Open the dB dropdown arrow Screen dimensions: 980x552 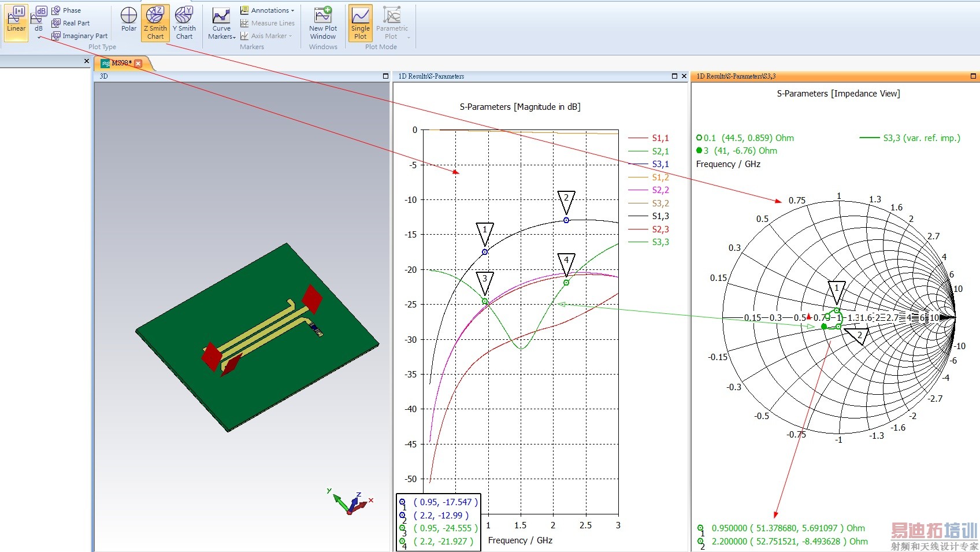(x=39, y=38)
